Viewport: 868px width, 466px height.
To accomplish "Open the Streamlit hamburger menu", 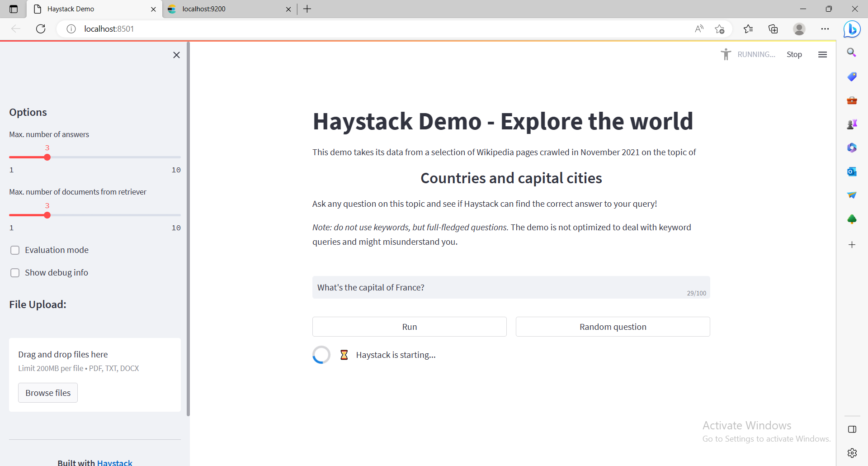I will pyautogui.click(x=822, y=54).
